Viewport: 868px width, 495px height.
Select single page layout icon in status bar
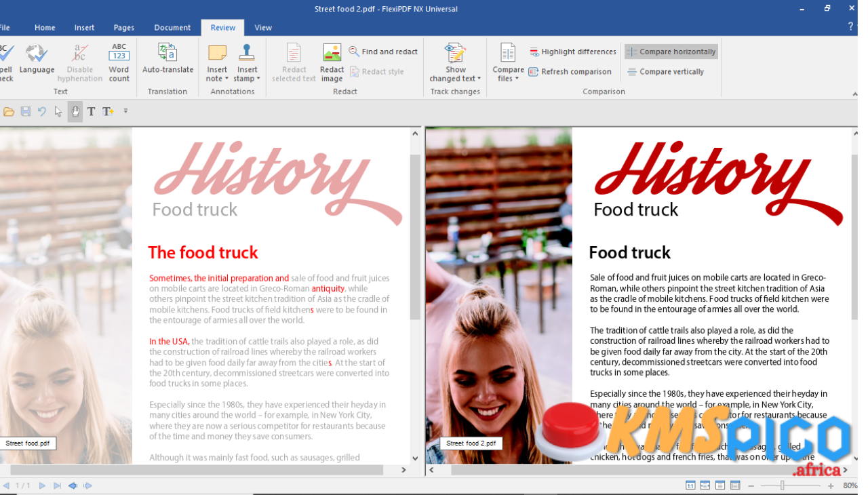coord(720,486)
